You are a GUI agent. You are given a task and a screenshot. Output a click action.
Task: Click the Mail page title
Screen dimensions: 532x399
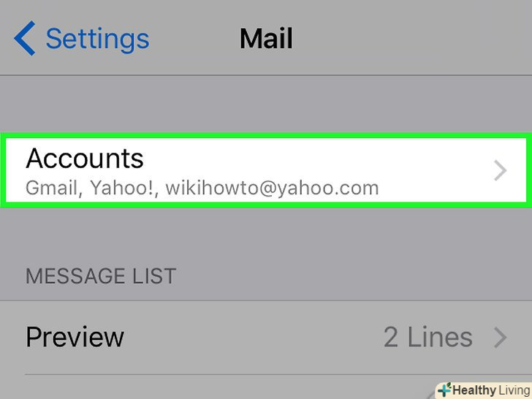point(266,39)
